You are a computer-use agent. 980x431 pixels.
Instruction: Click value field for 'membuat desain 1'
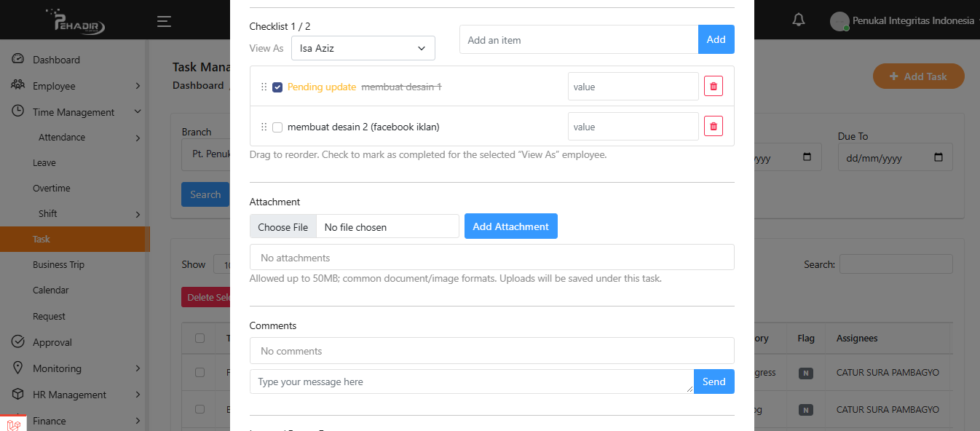[x=633, y=86]
